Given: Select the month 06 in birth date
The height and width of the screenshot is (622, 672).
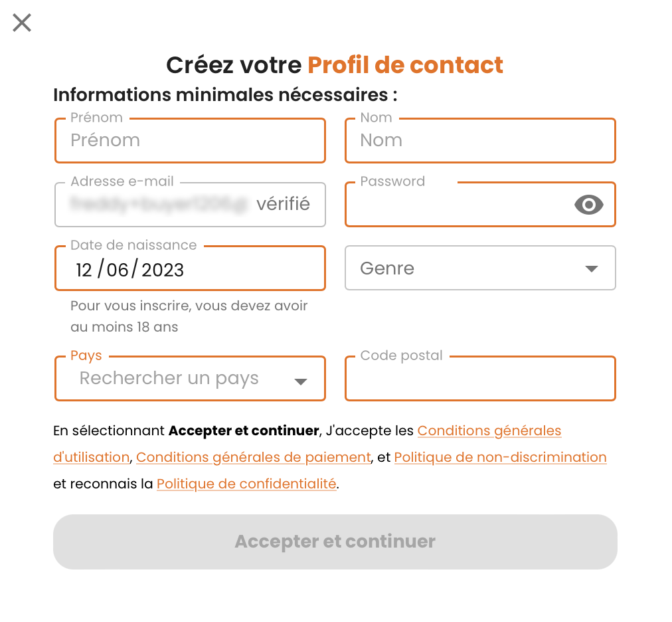Looking at the screenshot, I should (x=118, y=270).
